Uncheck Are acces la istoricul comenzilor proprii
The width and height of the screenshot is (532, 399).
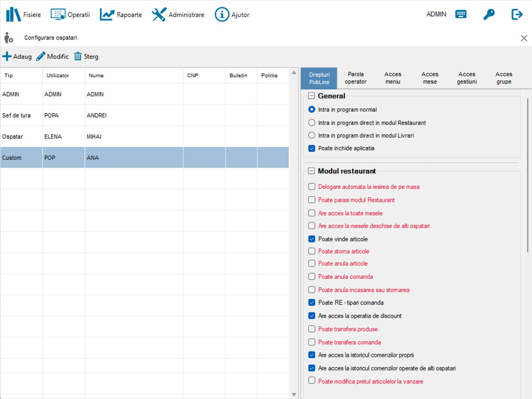(312, 355)
